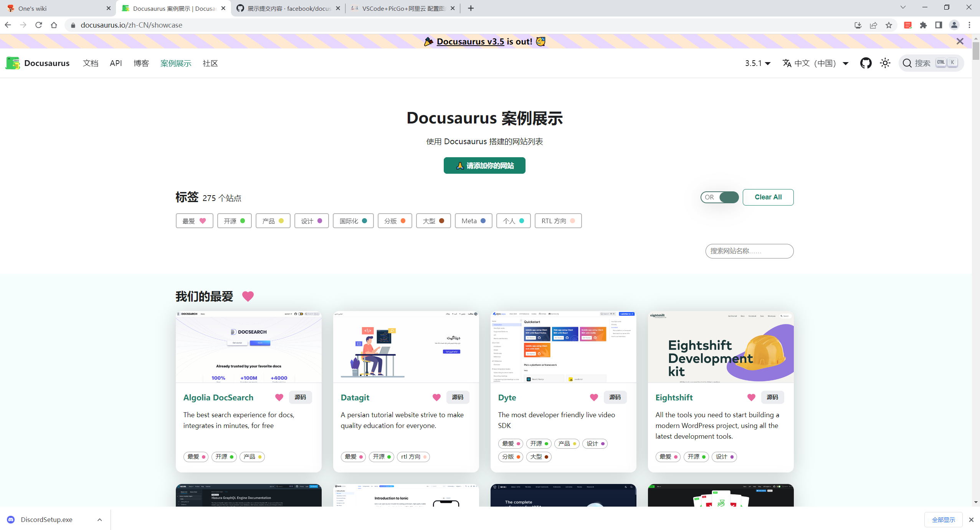Open the browser side panel icon

tap(939, 25)
